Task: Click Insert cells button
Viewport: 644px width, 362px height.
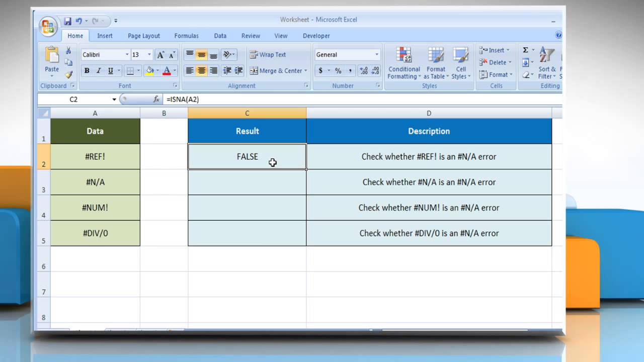Action: [x=493, y=50]
